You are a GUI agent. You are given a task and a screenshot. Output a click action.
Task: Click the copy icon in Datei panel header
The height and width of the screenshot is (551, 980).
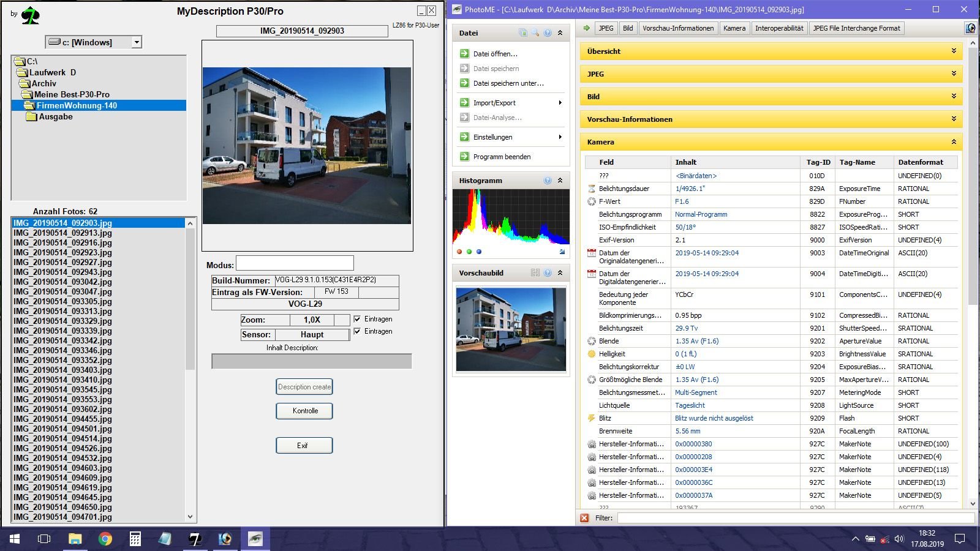[x=522, y=32]
